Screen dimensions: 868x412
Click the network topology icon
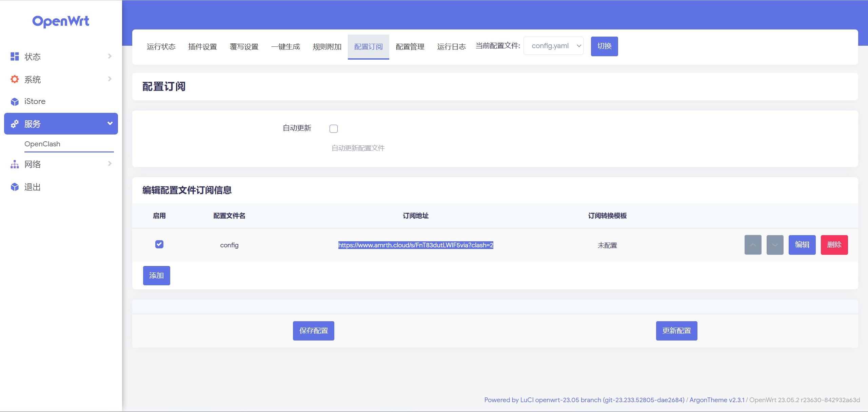15,164
